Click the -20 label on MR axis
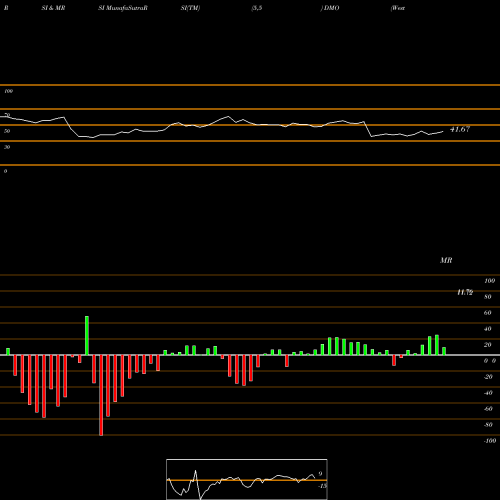500x500 pixels. [x=488, y=377]
